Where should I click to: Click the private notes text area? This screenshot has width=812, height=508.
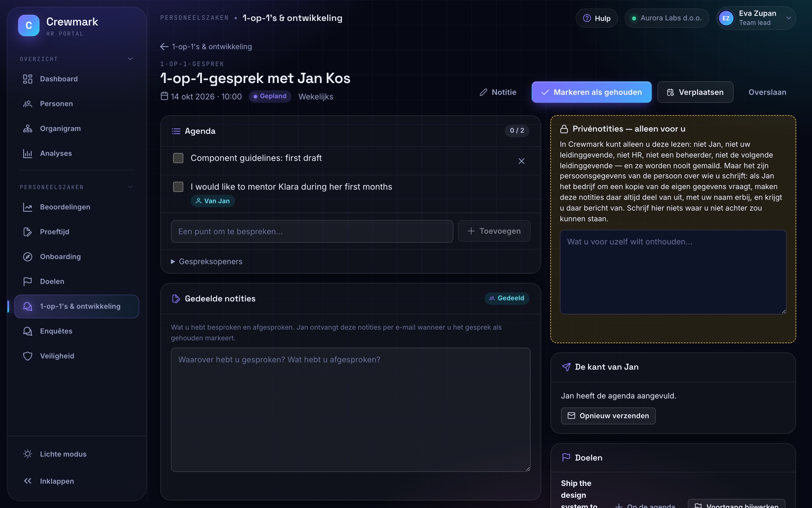673,272
